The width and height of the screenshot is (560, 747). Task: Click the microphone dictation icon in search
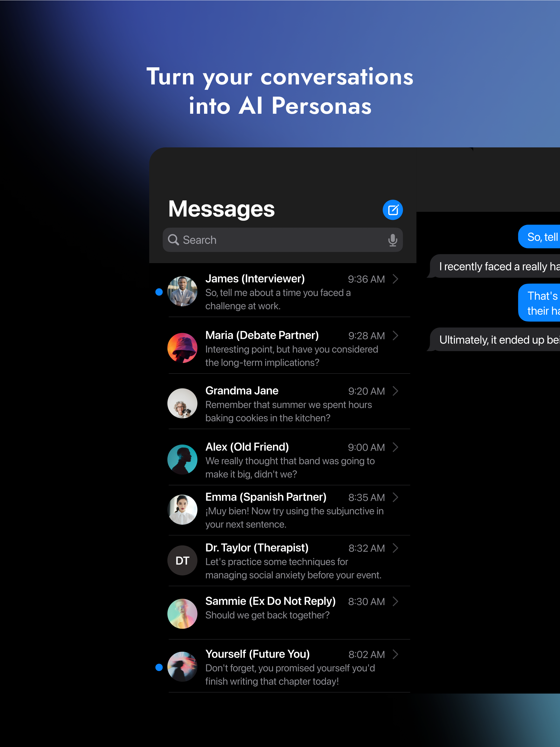point(392,240)
